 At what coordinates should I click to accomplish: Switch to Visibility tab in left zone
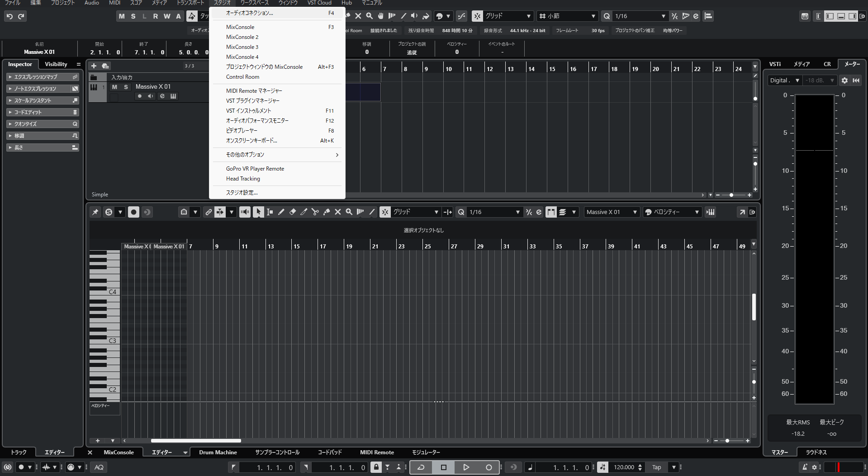pyautogui.click(x=56, y=64)
